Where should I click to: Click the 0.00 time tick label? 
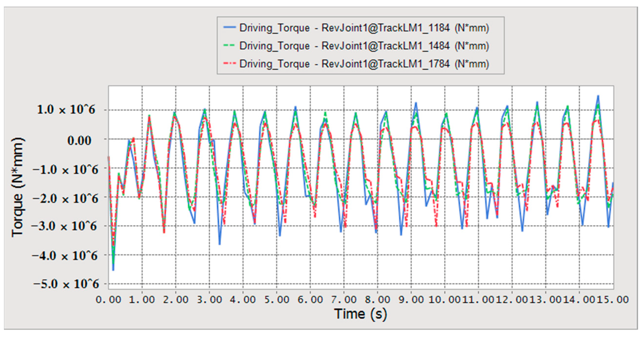(108, 300)
